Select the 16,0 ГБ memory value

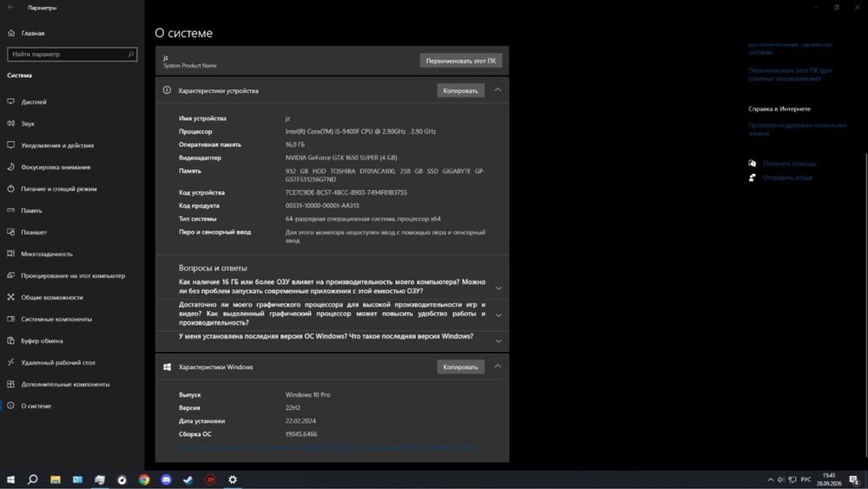295,144
